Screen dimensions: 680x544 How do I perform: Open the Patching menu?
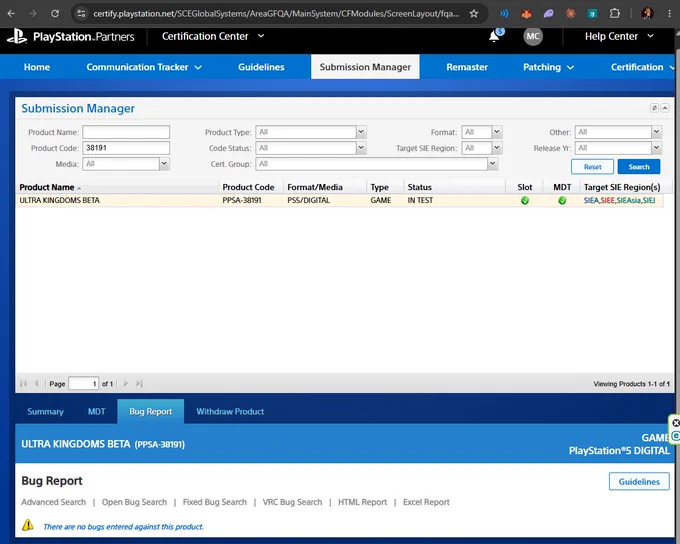pos(548,67)
